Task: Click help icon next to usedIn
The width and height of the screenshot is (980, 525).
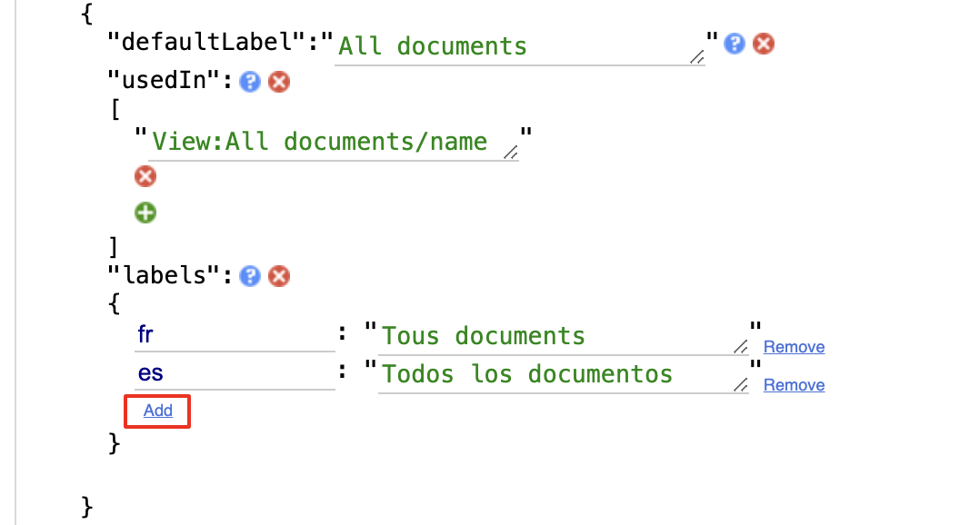Action: coord(250,82)
